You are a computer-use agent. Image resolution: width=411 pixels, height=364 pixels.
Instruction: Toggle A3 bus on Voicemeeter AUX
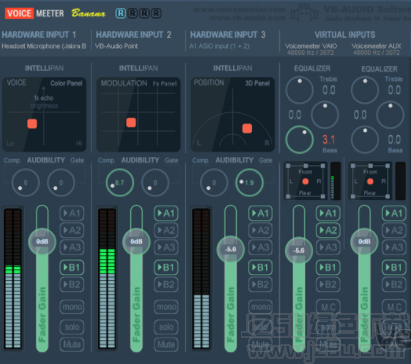click(x=394, y=247)
